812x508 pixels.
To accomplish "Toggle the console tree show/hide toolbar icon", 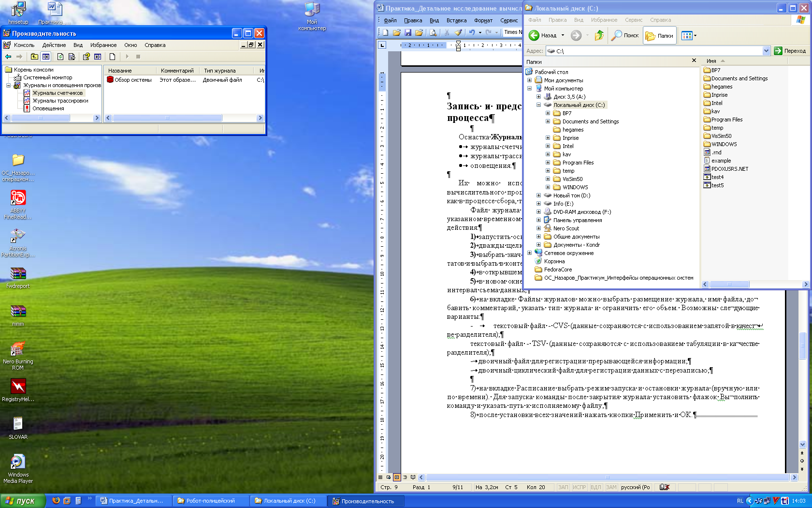I will pyautogui.click(x=46, y=57).
